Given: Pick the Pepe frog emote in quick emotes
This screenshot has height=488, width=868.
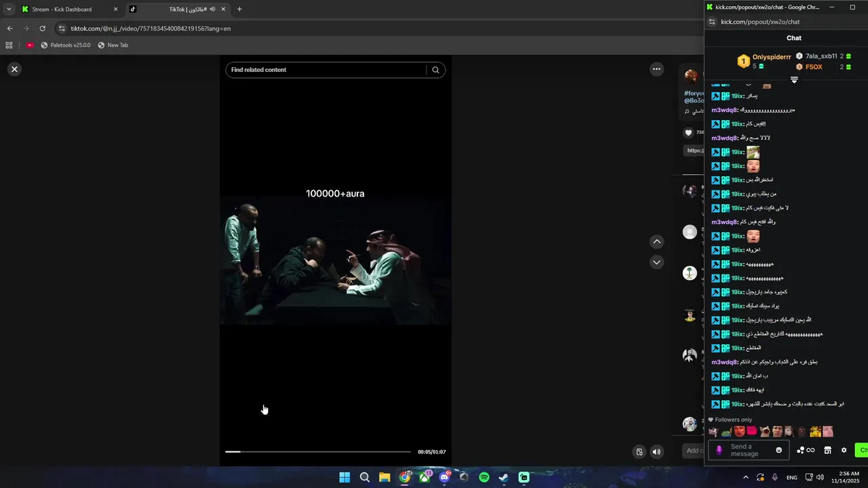Looking at the screenshot, I should click(x=726, y=432).
